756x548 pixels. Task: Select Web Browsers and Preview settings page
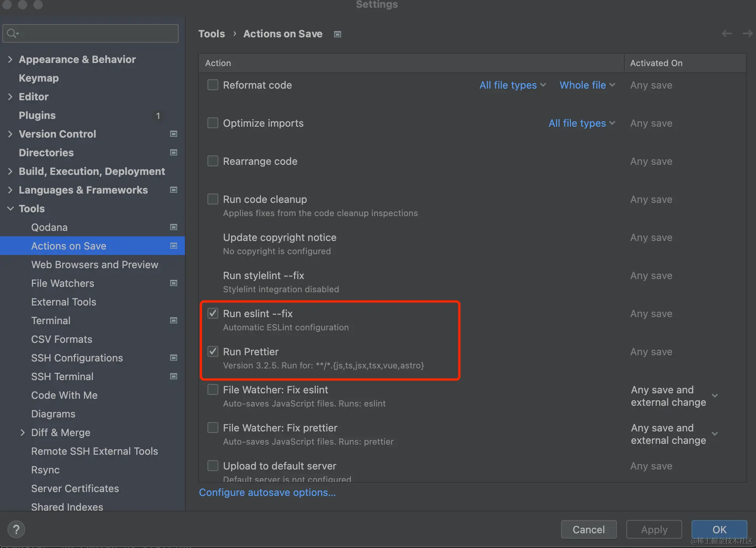94,265
